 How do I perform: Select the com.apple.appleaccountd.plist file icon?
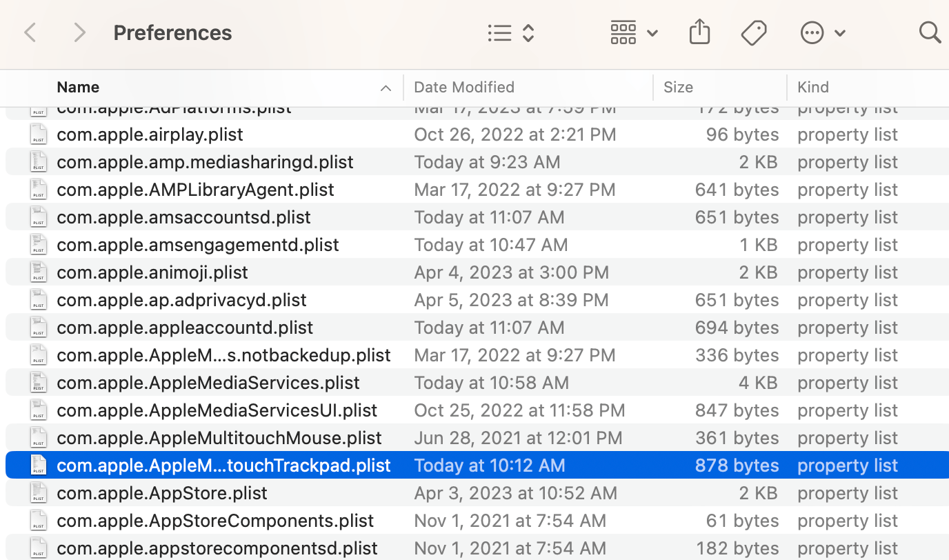point(39,328)
